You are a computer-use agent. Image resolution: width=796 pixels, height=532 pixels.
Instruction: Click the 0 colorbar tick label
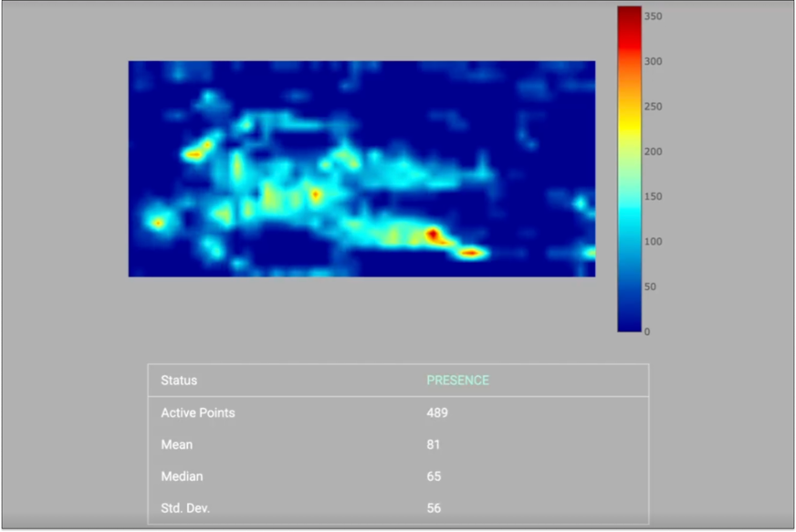point(647,331)
